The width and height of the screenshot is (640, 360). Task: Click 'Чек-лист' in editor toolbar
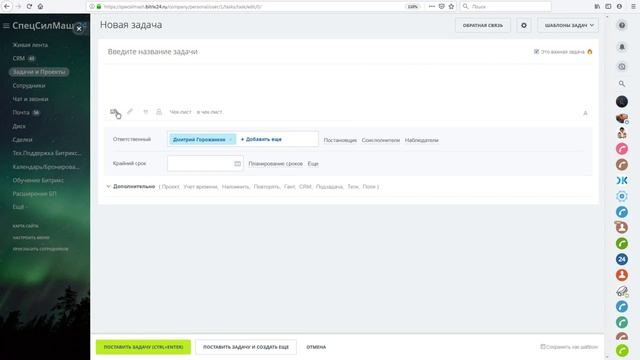point(180,112)
